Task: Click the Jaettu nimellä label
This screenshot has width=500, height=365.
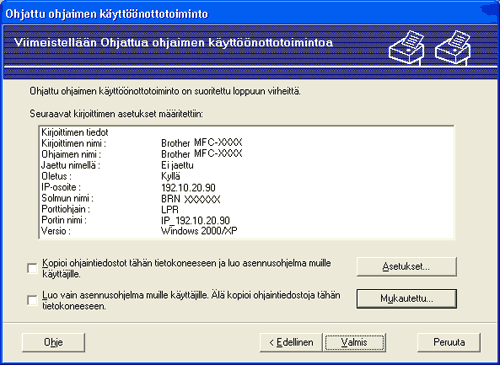Action: click(x=71, y=165)
